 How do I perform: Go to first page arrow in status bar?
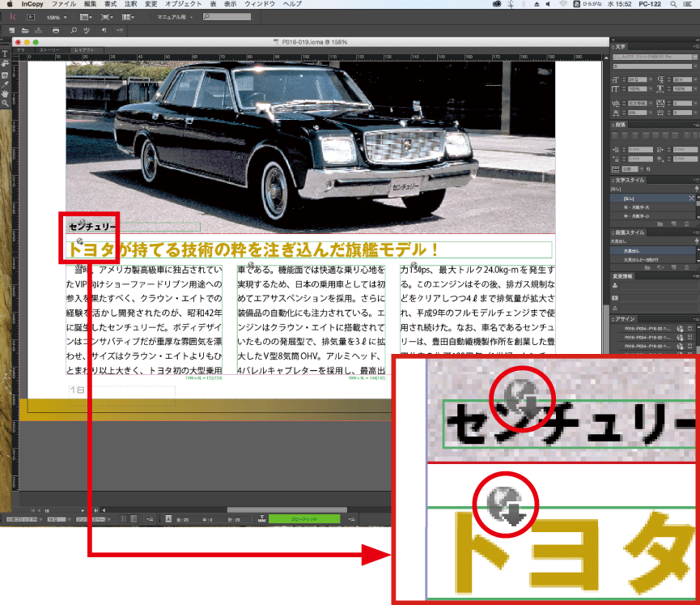[32, 509]
